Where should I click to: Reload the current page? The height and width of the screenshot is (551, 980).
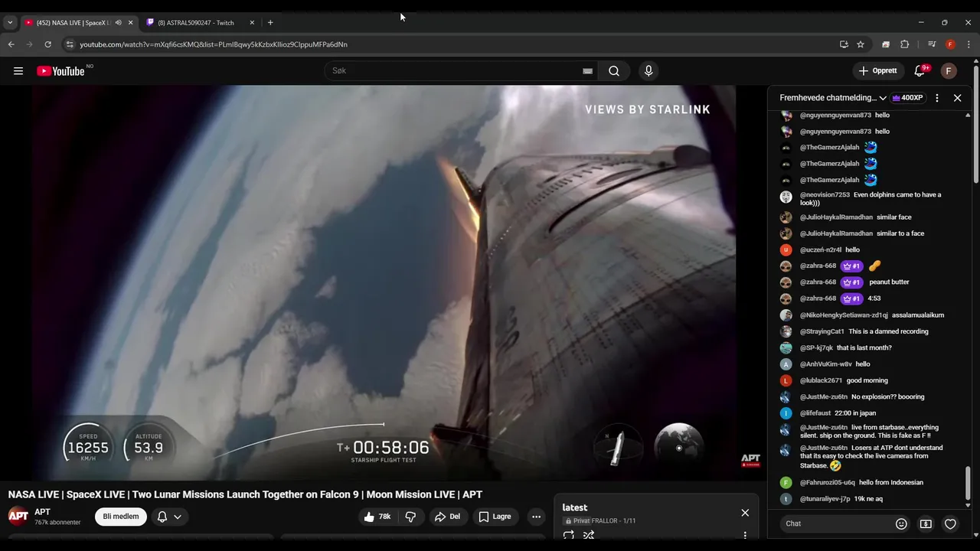tap(47, 44)
